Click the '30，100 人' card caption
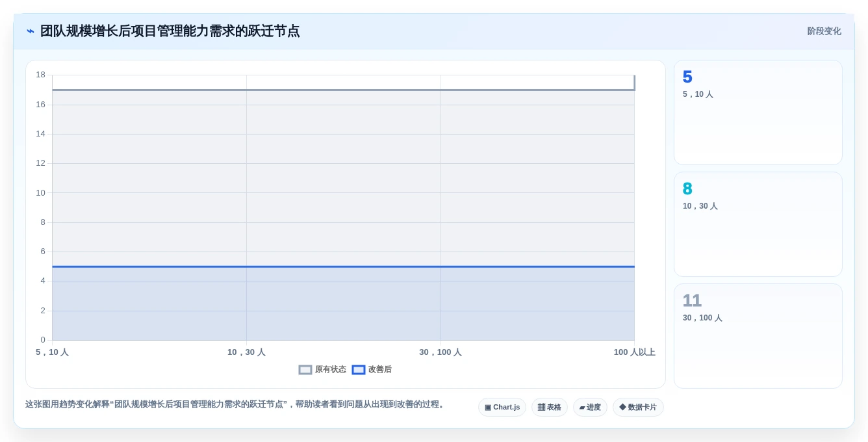868x442 pixels. [x=702, y=318]
